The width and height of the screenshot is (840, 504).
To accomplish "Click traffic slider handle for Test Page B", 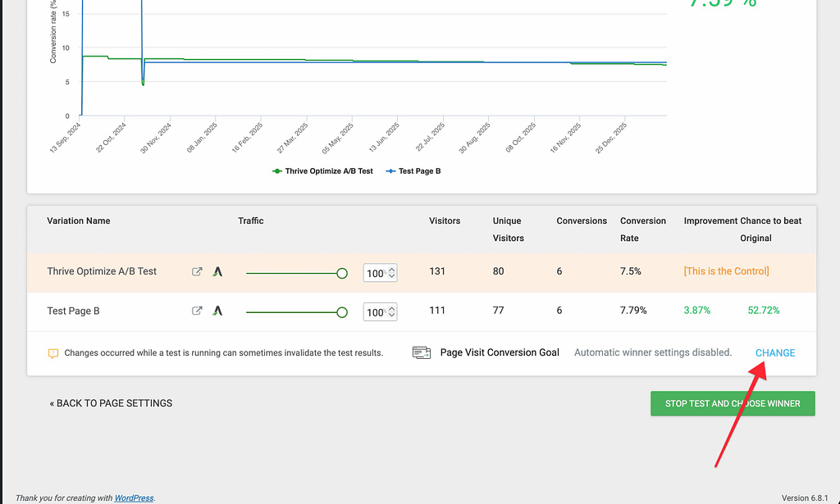I will point(342,312).
